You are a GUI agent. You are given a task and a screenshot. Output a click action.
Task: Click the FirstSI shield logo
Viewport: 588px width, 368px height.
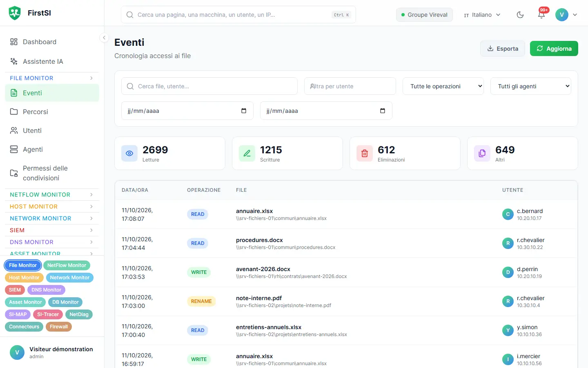point(15,13)
